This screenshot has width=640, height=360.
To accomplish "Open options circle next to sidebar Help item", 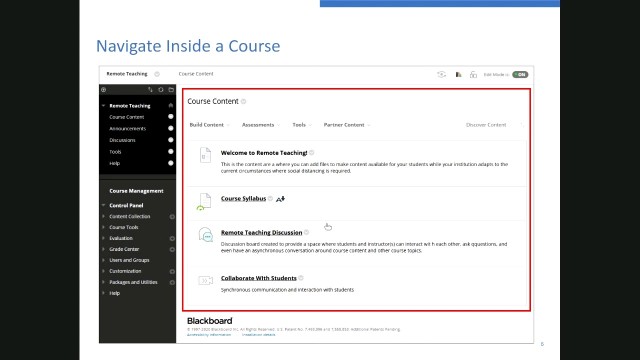I will [171, 163].
